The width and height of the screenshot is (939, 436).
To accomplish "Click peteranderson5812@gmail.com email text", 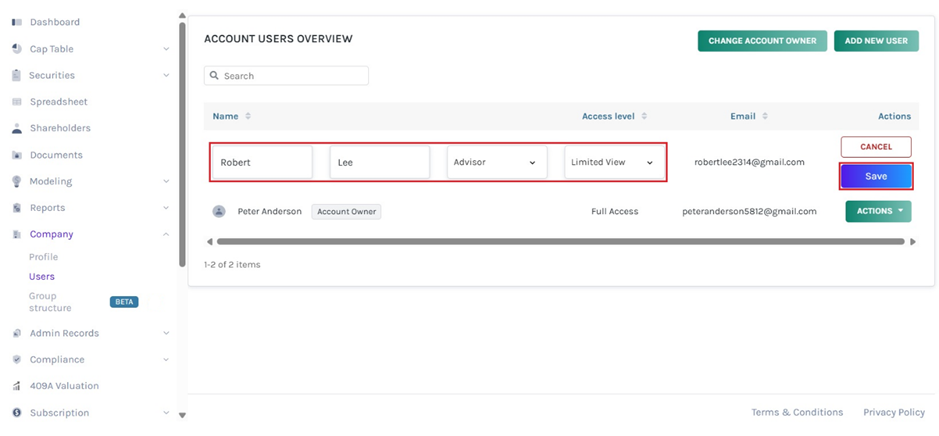I will coord(750,211).
